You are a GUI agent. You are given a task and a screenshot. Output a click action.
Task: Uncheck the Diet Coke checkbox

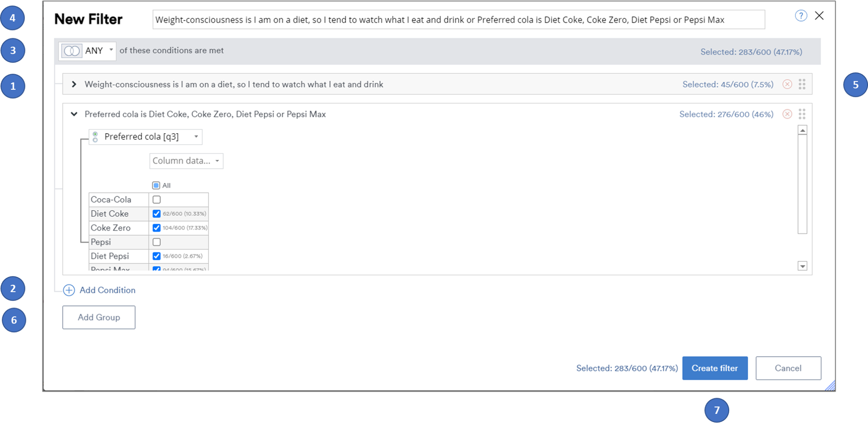click(x=157, y=214)
